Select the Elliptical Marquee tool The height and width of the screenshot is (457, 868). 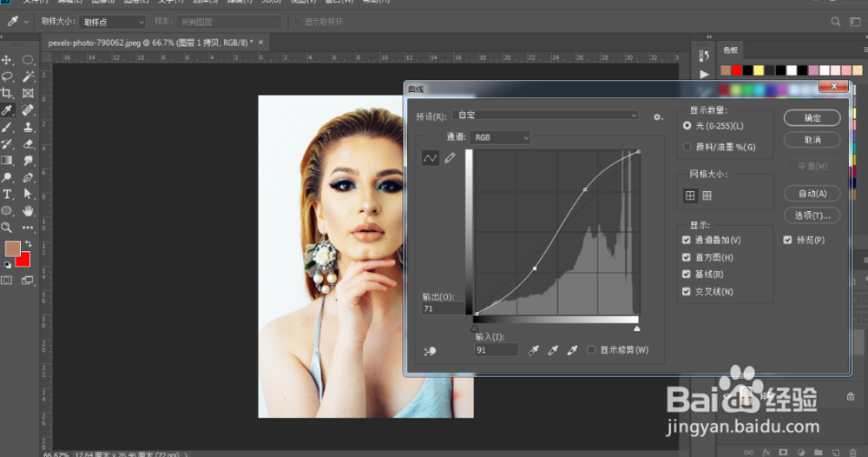(28, 60)
